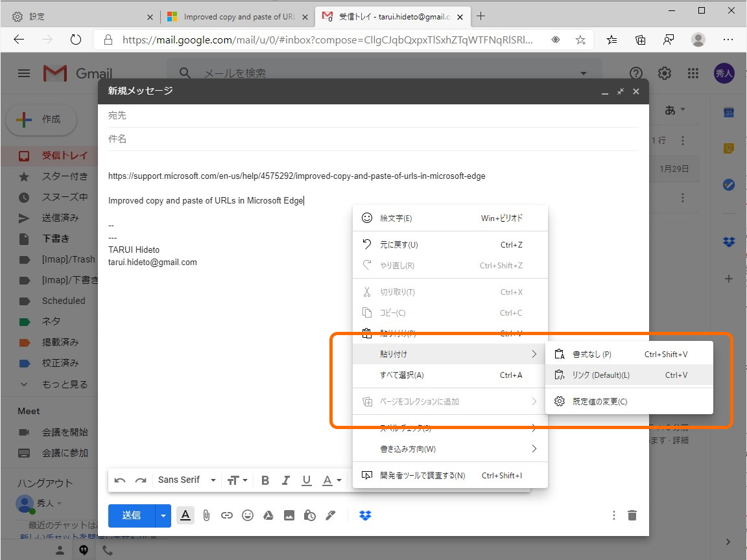Enable confidential mode with the lock icon

click(x=310, y=515)
